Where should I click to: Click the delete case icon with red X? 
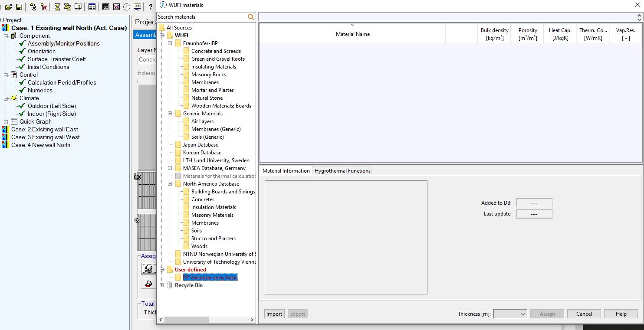tap(44, 7)
